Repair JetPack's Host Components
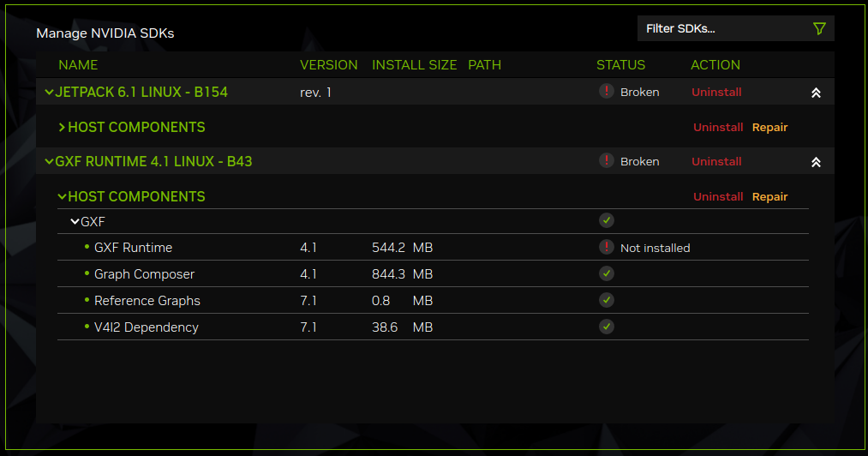This screenshot has height=456, width=868. click(769, 128)
